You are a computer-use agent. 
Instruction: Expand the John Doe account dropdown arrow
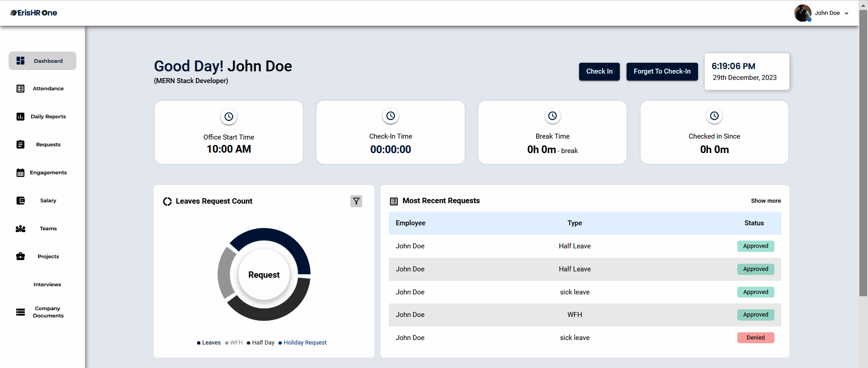coord(846,13)
